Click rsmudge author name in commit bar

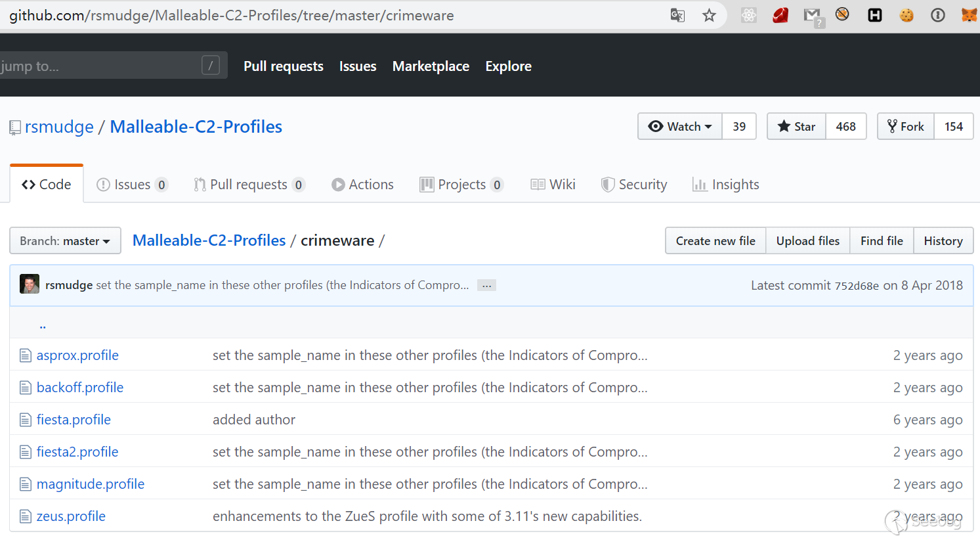click(69, 285)
